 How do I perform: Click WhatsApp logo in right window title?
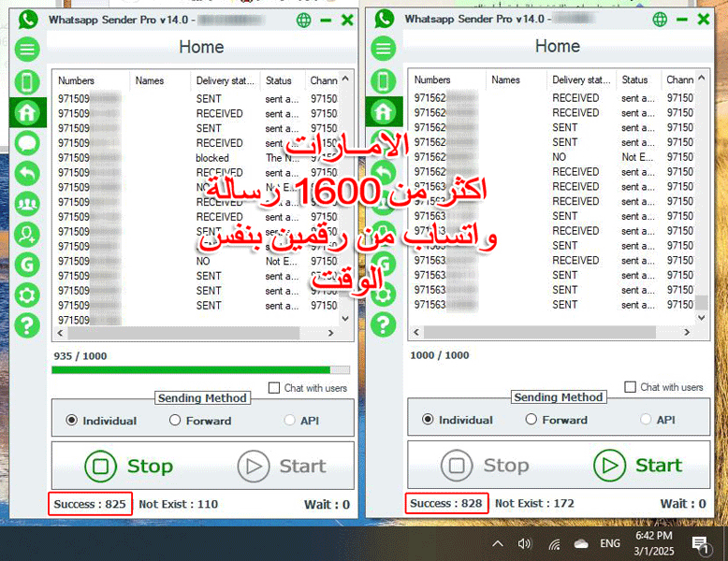point(385,19)
